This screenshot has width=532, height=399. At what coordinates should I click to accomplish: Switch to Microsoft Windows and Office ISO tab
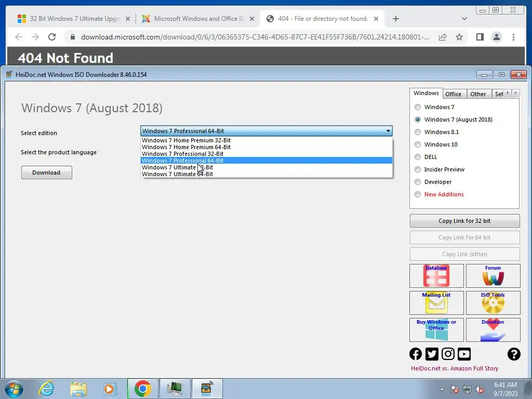click(198, 19)
